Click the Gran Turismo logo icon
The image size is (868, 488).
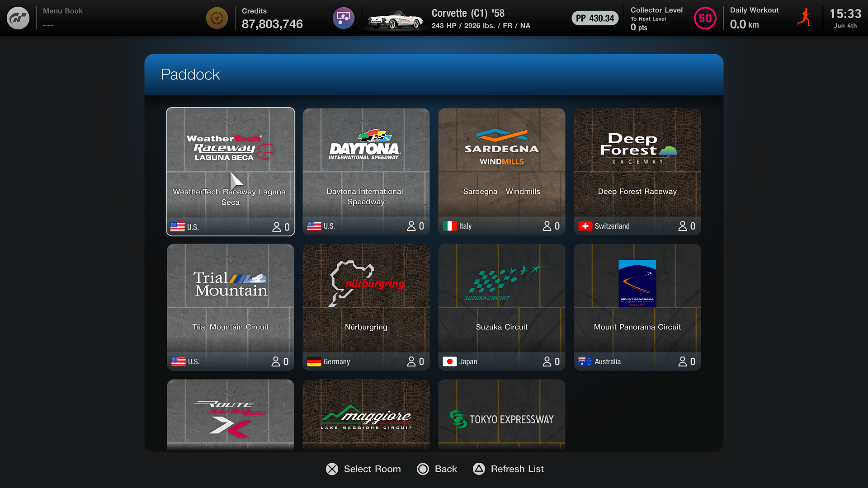[x=18, y=18]
